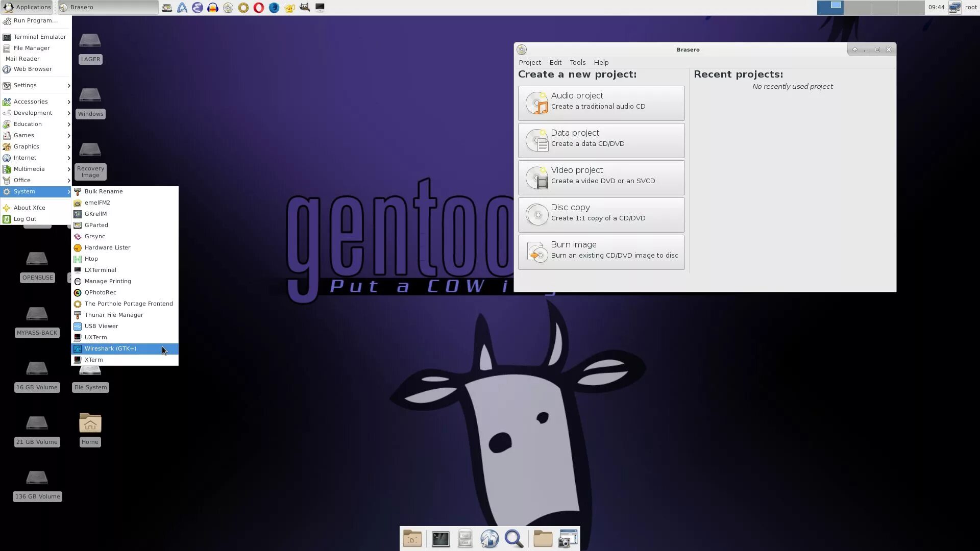Launch Audacity from the top panel
Screen dimensions: 980x551
tap(213, 7)
